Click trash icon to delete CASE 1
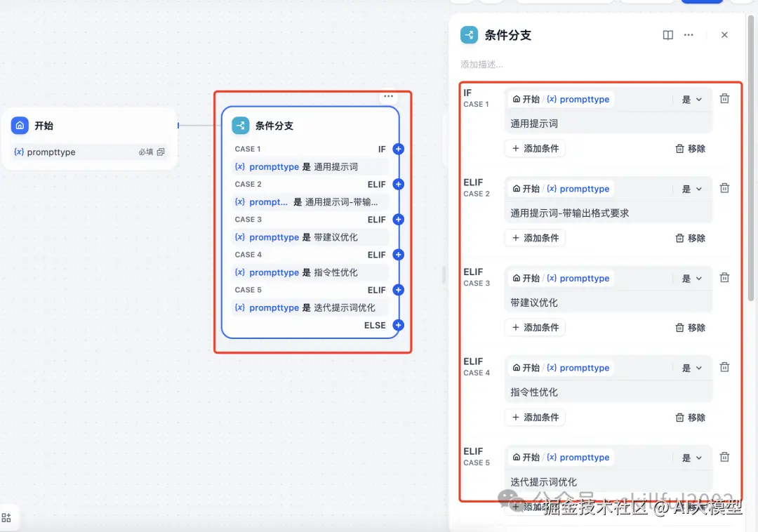 click(x=724, y=98)
